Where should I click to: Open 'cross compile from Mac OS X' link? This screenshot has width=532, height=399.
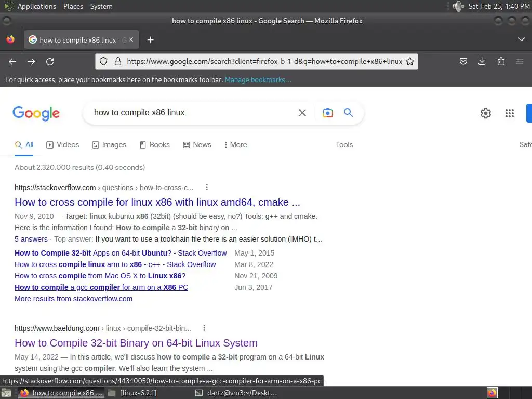click(100, 276)
